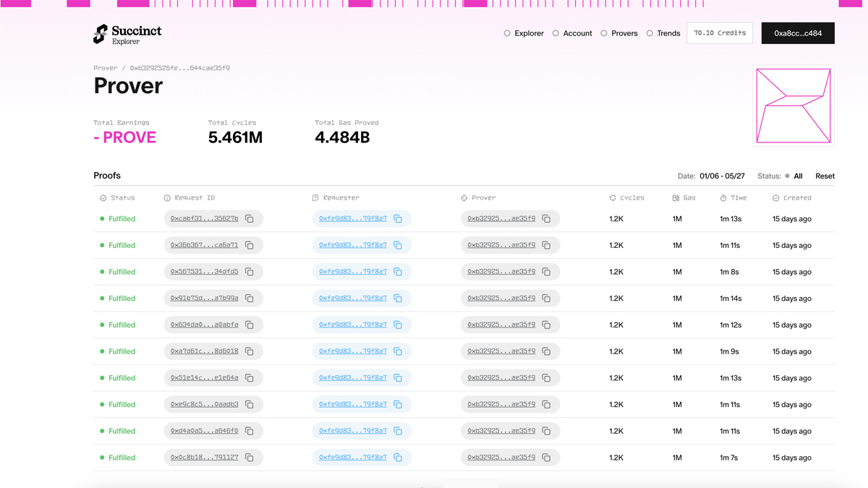The width and height of the screenshot is (868, 488).
Task: Click the Cycles column header icon
Action: tap(613, 198)
